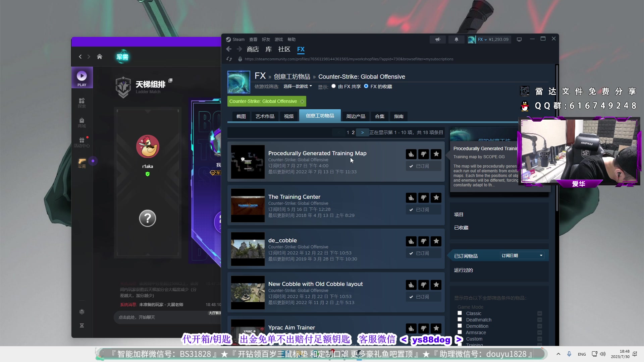Open 军需 gun icon in launcher sidebar
The height and width of the screenshot is (362, 644).
coord(82,163)
